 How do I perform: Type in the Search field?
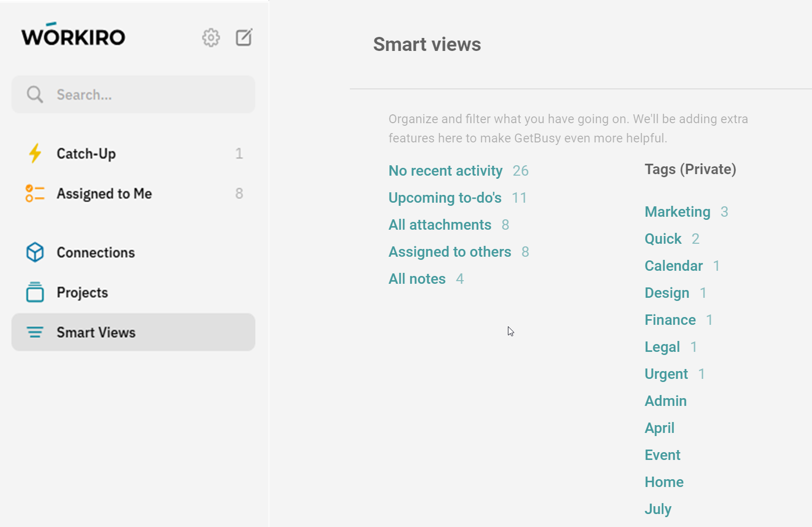151,95
